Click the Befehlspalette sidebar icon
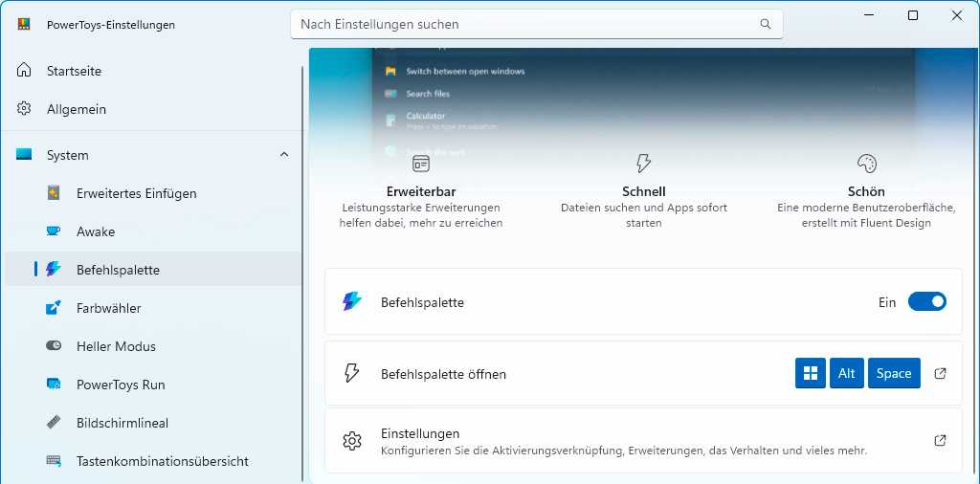 [x=54, y=269]
